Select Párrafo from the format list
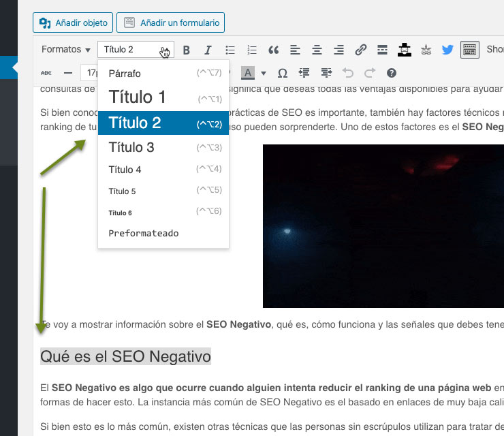The image size is (504, 436). pos(163,74)
